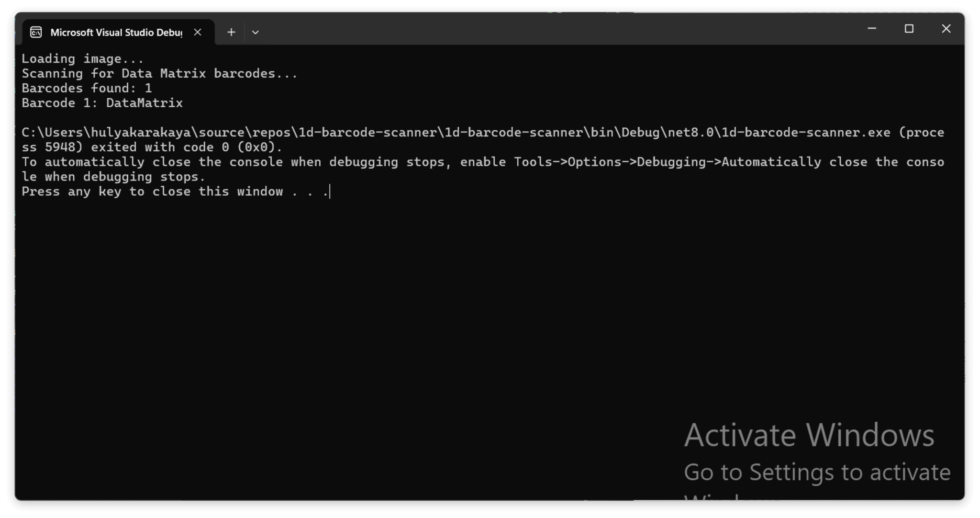Click the Activate Windows watermark
Image resolution: width=980 pixels, height=518 pixels.
pyautogui.click(x=809, y=435)
